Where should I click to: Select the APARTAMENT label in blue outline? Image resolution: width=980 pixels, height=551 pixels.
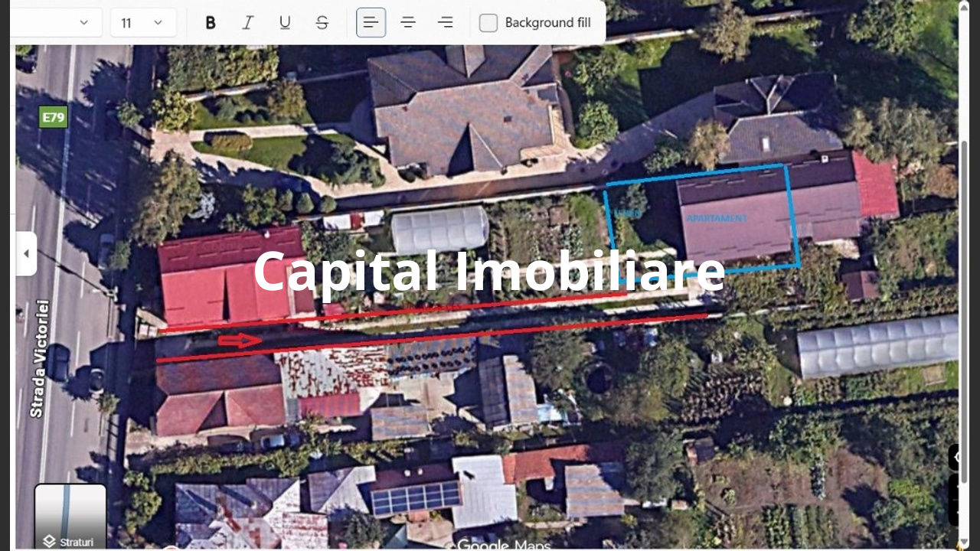pos(716,218)
